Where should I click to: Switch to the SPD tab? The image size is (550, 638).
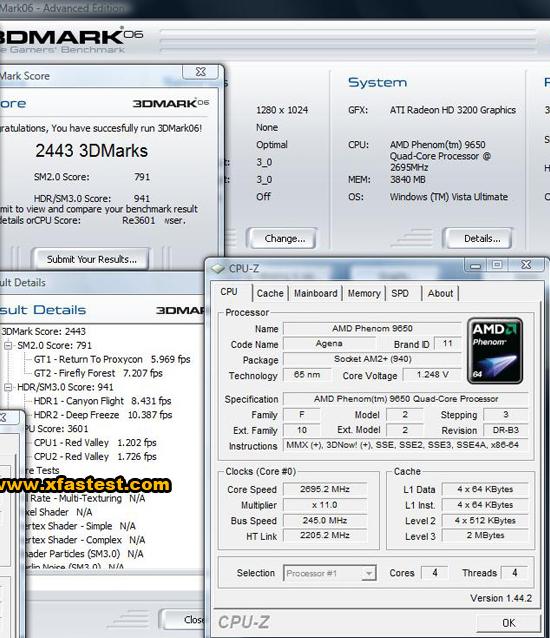[400, 293]
